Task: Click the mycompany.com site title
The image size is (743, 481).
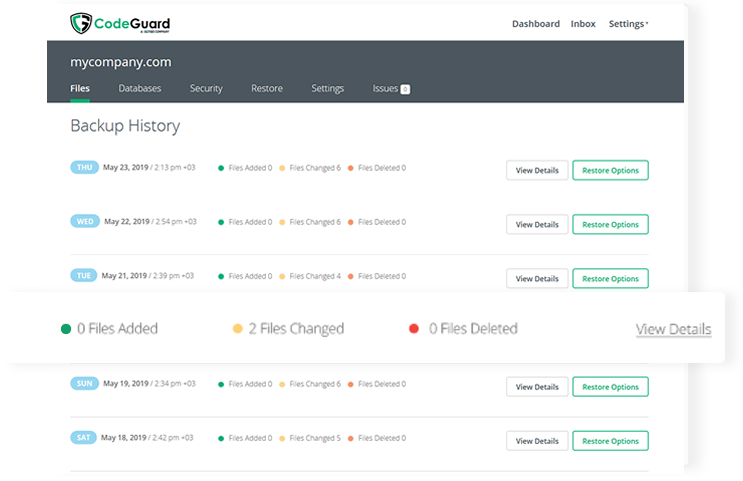Action: [x=120, y=62]
